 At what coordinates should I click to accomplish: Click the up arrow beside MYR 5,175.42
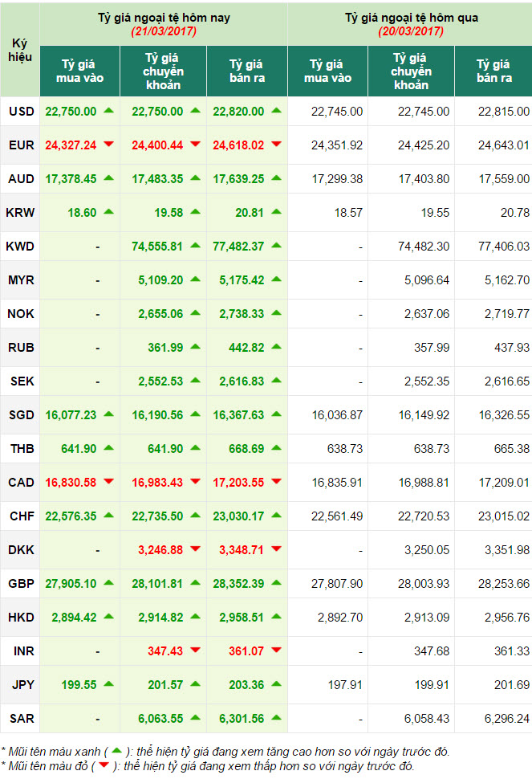click(276, 279)
